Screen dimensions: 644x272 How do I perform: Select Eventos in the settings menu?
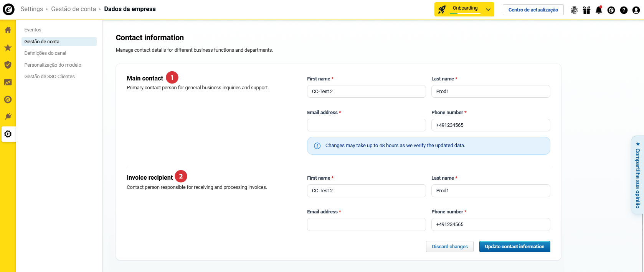click(33, 30)
